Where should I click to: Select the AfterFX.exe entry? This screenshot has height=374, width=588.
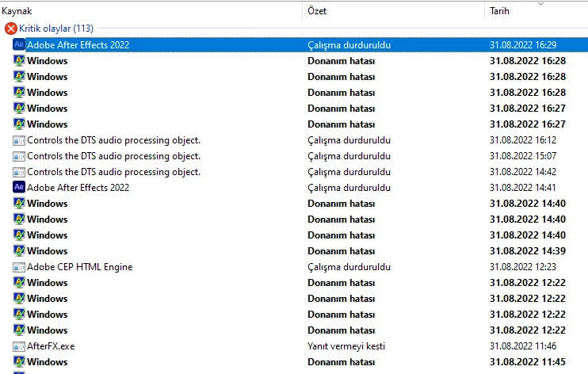click(x=51, y=346)
